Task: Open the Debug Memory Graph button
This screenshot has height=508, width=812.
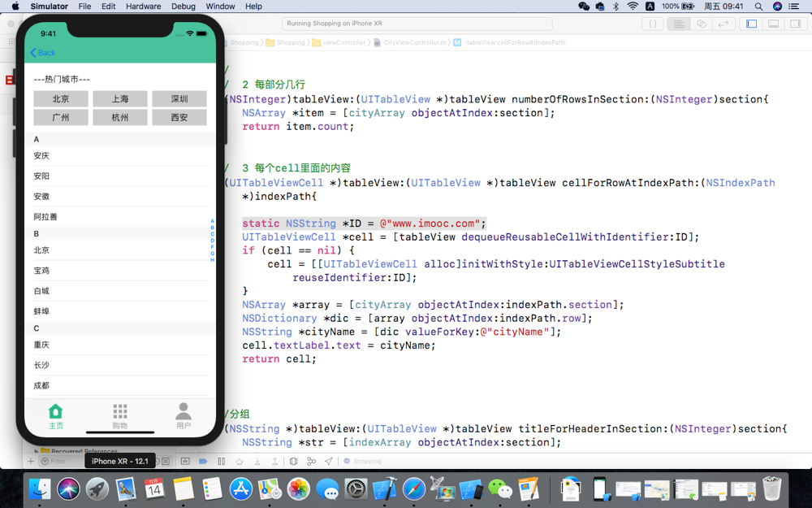Action: point(311,461)
